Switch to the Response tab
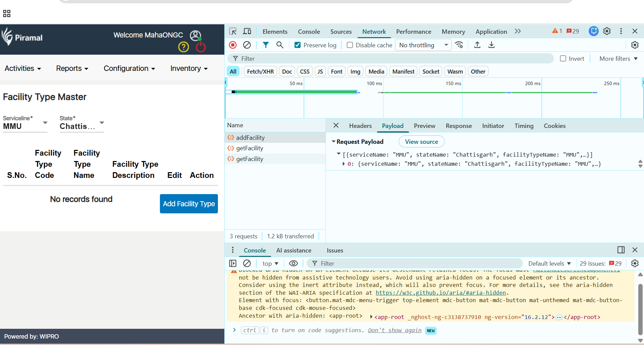This screenshot has width=644, height=345. [458, 126]
